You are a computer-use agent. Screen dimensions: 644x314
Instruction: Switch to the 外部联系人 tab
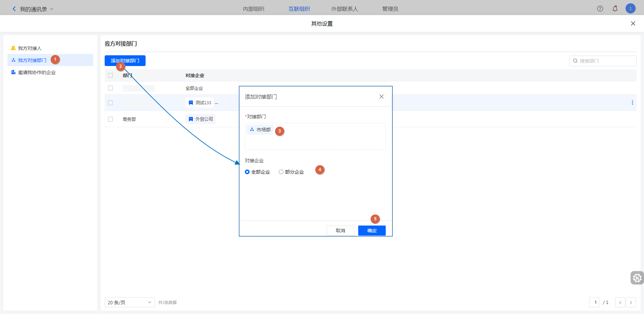click(x=344, y=9)
